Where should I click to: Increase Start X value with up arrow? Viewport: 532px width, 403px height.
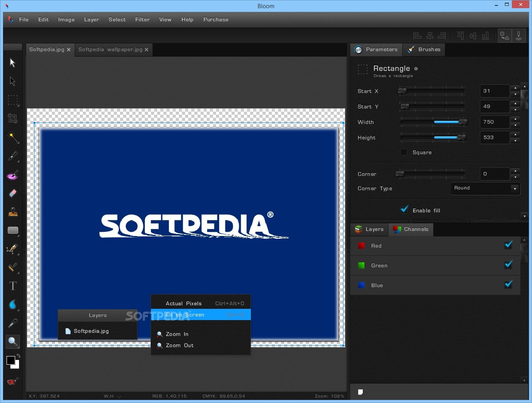[x=515, y=88]
